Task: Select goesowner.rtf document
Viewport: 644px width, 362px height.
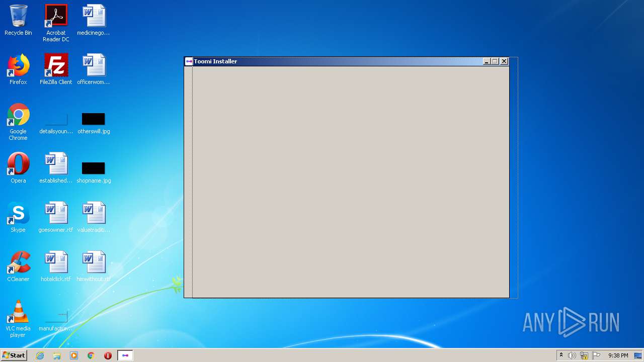Action: (x=56, y=218)
